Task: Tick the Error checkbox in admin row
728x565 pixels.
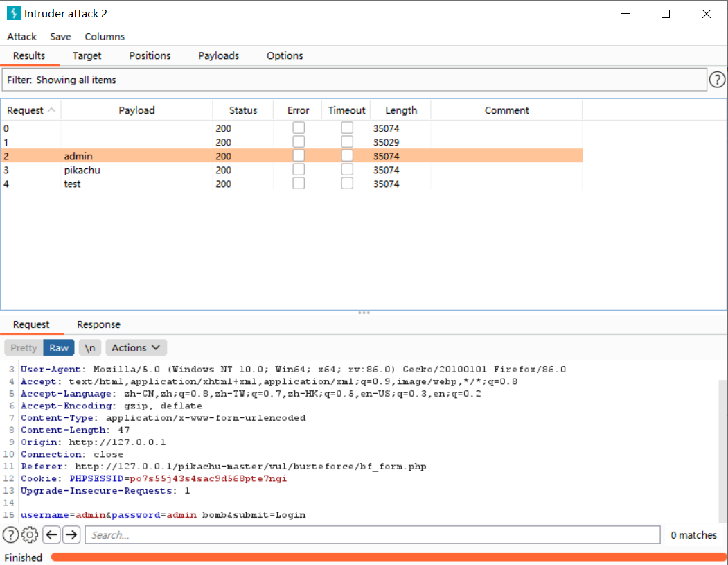Action: tap(299, 156)
